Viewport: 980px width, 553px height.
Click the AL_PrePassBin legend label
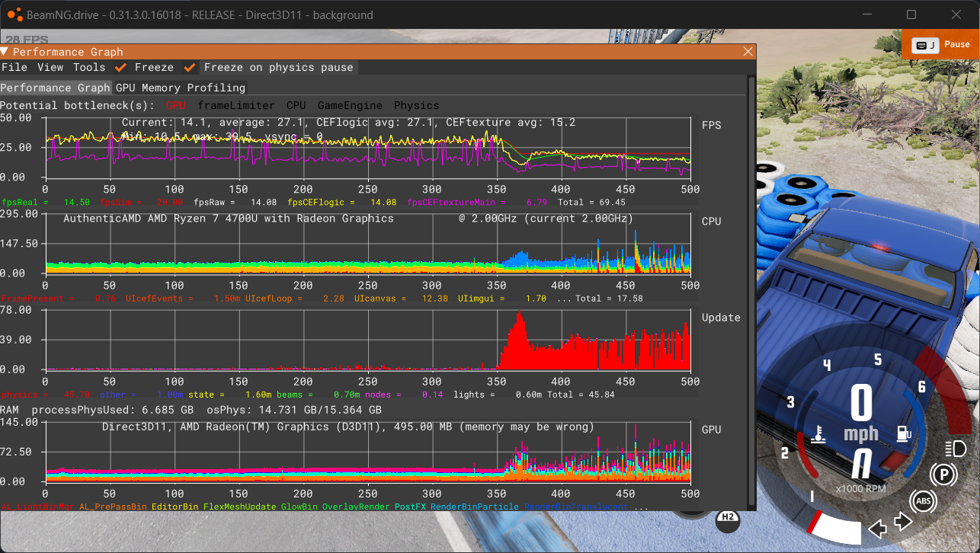point(113,507)
